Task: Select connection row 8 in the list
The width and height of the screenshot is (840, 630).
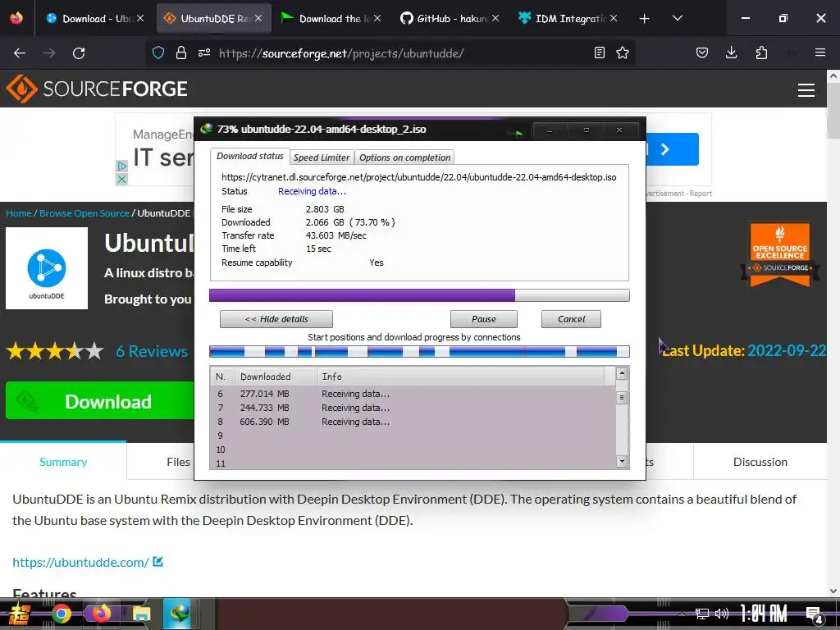Action: (413, 422)
